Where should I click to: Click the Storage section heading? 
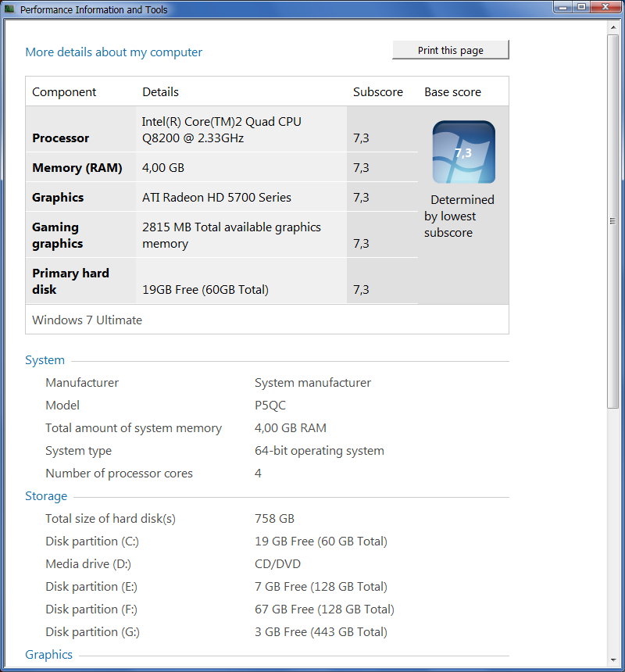pos(46,496)
